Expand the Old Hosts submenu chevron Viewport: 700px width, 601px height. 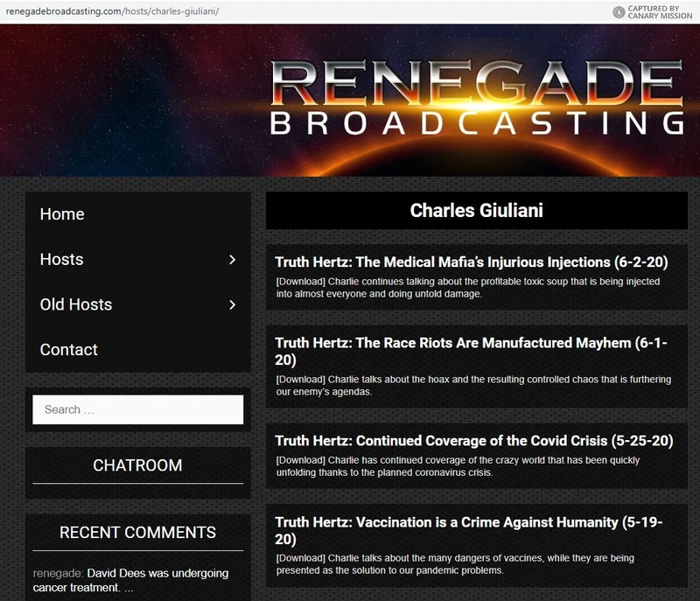[232, 304]
